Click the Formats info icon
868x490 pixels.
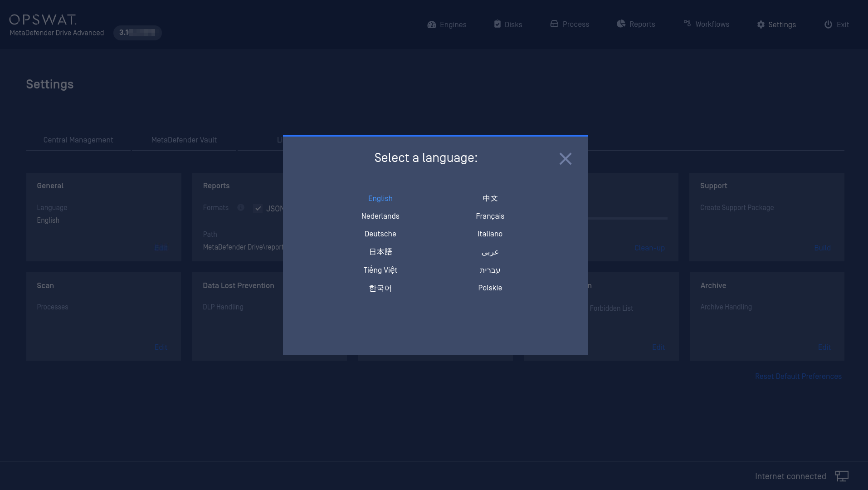(x=241, y=207)
